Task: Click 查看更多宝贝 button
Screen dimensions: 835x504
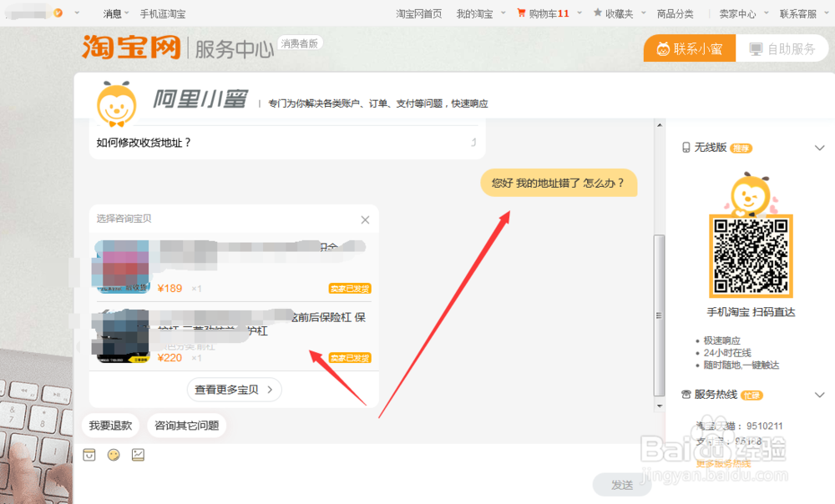Action: (x=235, y=390)
